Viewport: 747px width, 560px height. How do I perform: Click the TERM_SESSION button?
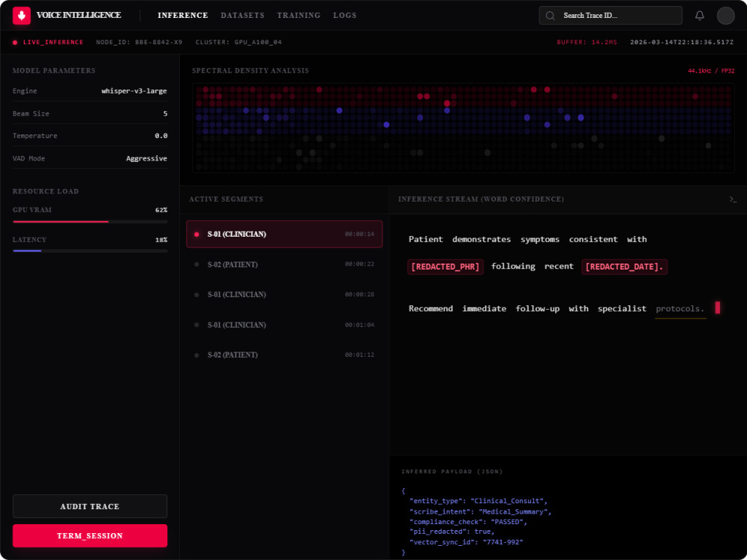[90, 535]
